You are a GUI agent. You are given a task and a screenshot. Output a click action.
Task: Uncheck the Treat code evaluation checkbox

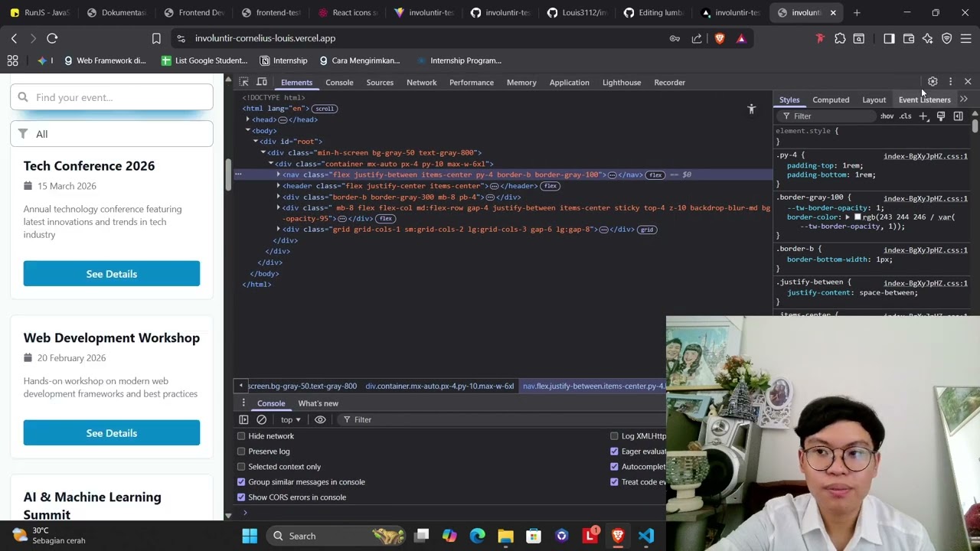(x=614, y=482)
